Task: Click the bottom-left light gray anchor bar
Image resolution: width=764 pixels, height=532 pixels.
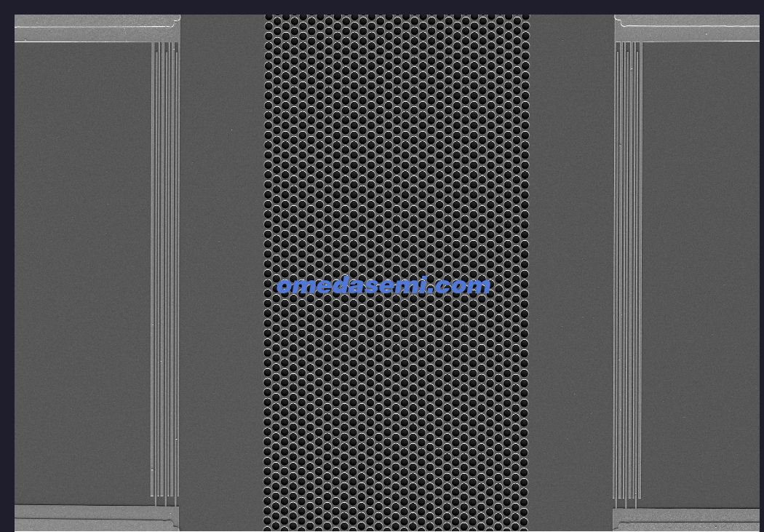Action: [95, 518]
